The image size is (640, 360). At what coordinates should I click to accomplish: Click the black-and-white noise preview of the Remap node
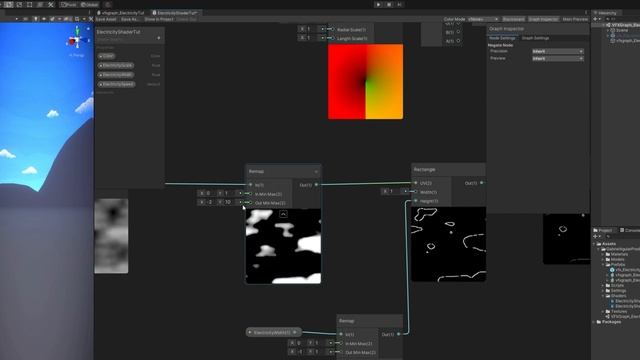(283, 246)
